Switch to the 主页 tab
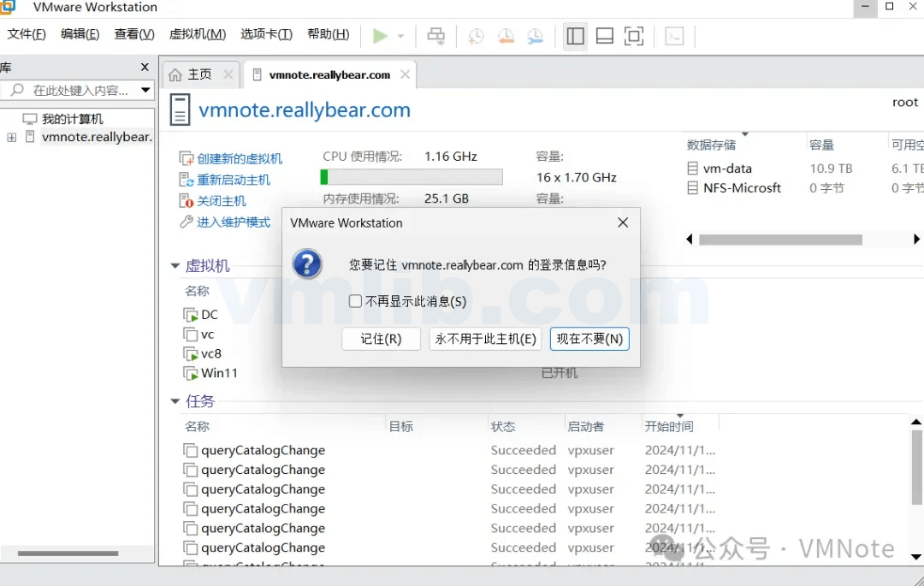Screen dimensions: 924x586 tap(201, 74)
